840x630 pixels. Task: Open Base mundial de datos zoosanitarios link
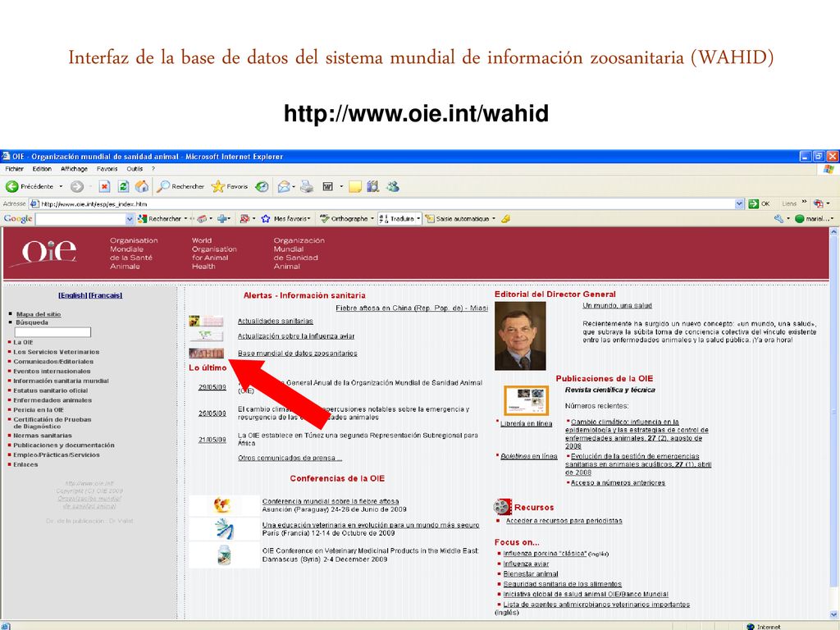pos(297,354)
